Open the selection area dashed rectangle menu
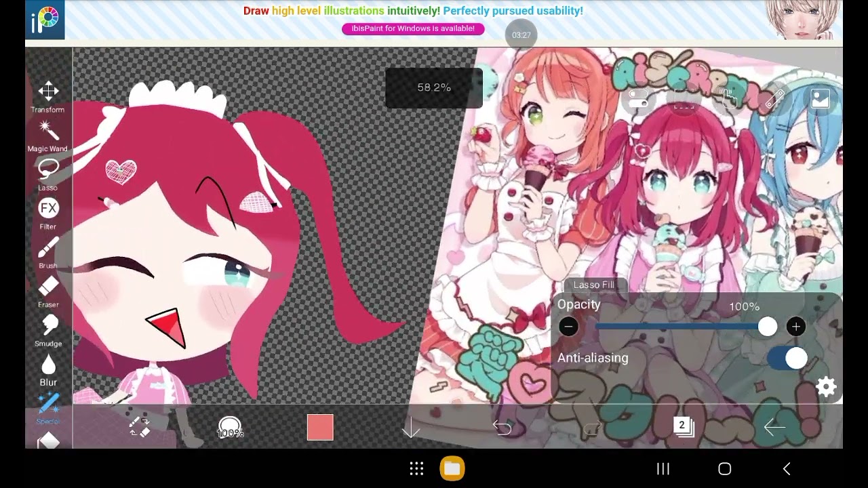This screenshot has width=868, height=488. pos(684,100)
